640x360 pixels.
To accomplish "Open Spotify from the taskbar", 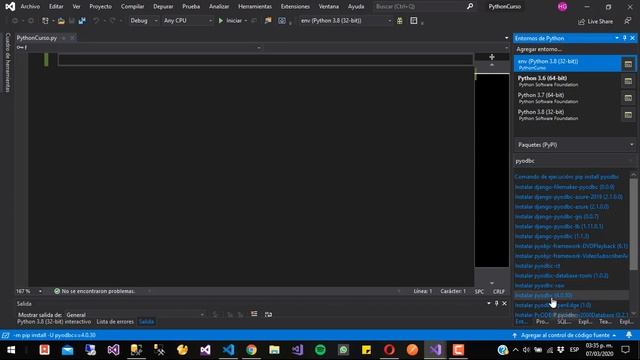I will (x=320, y=350).
